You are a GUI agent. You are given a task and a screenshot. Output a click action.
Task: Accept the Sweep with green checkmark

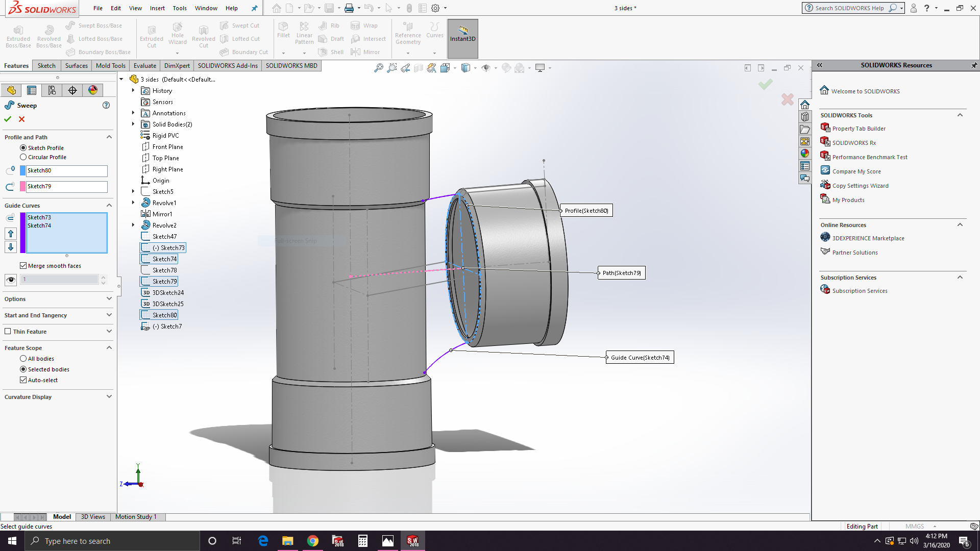(x=8, y=119)
